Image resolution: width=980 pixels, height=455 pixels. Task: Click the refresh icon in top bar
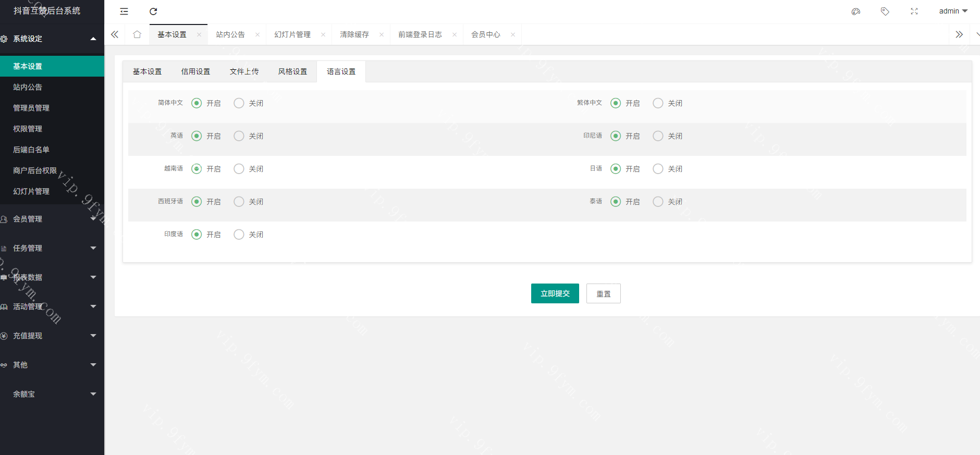point(153,11)
